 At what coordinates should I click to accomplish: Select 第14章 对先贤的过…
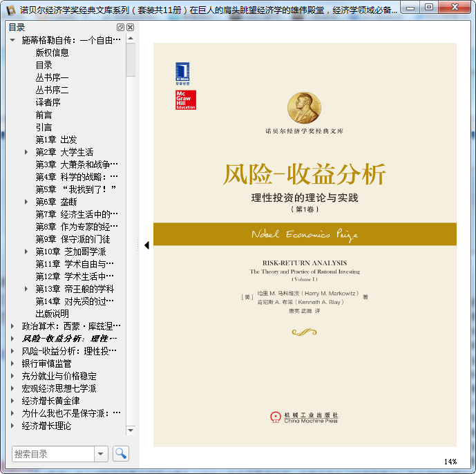[75, 301]
